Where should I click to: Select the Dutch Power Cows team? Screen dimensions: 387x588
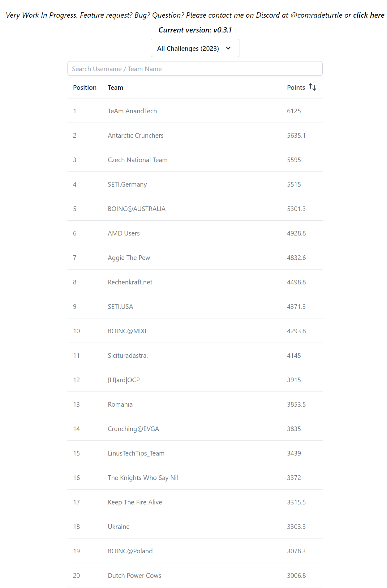[x=134, y=576]
